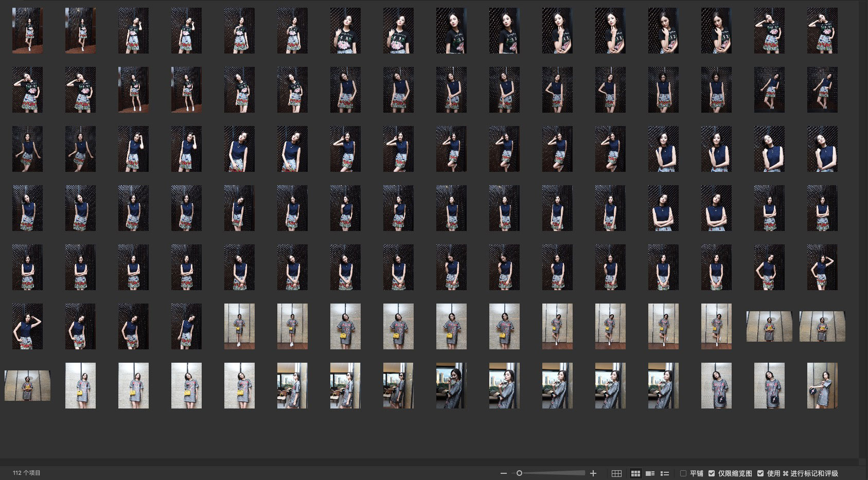Click the lock thumbnail grid icon
Screen dimensions: 868x480
[x=616, y=473]
